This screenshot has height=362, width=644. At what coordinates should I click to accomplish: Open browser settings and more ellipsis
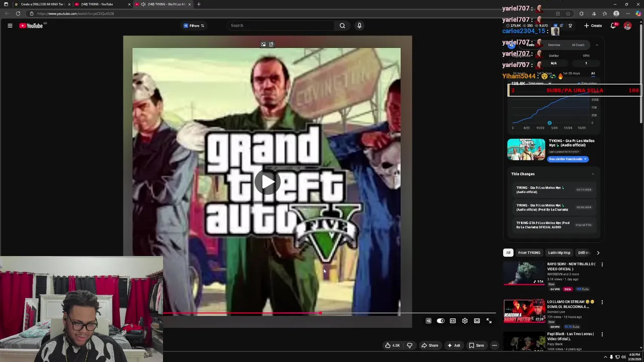(627, 14)
